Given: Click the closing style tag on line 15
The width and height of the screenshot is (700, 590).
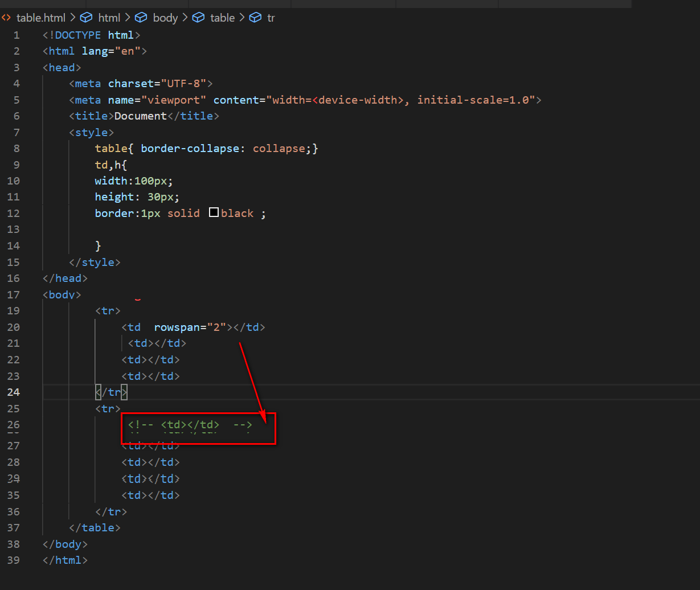Looking at the screenshot, I should [95, 262].
